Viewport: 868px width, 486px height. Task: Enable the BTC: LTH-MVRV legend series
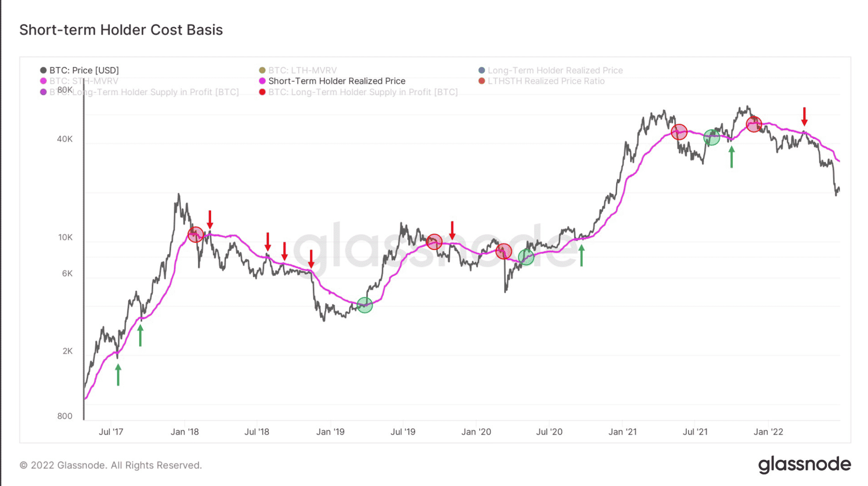pyautogui.click(x=302, y=70)
